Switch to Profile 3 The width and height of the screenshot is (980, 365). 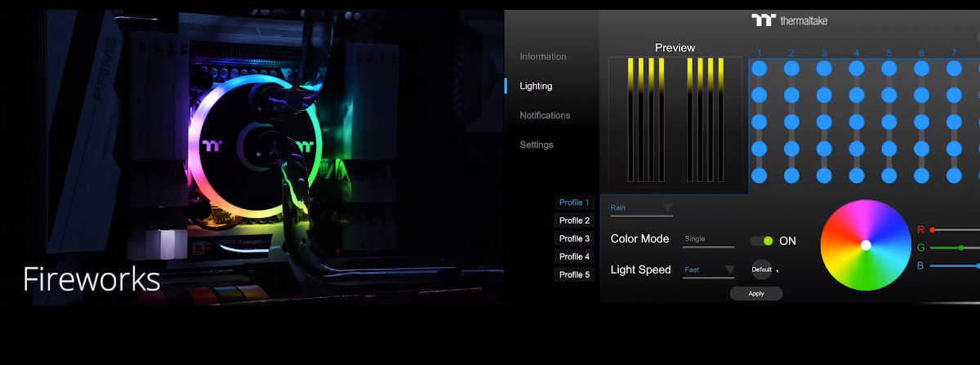(574, 238)
